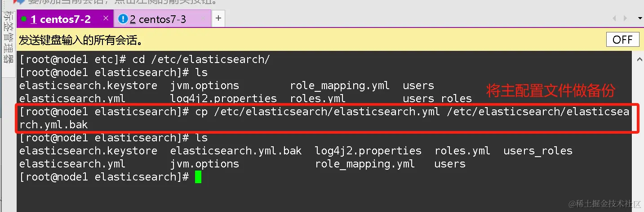Open the session tab list dropdown arrow

tap(640, 18)
